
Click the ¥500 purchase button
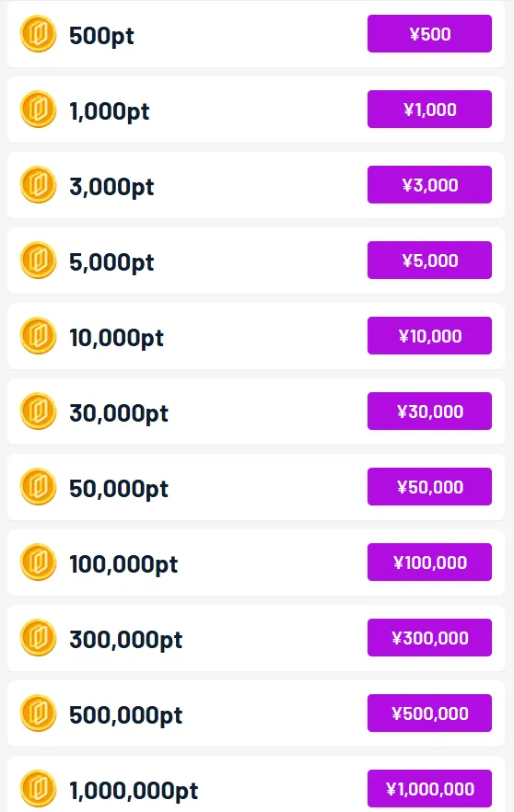(429, 34)
